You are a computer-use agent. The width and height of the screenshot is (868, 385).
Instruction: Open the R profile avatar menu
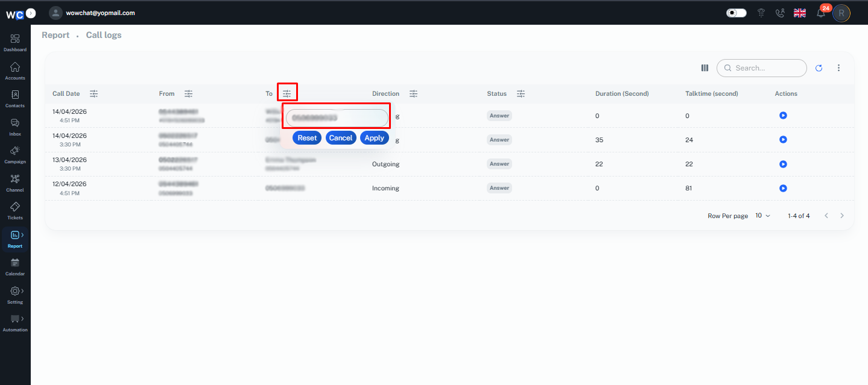tap(841, 13)
